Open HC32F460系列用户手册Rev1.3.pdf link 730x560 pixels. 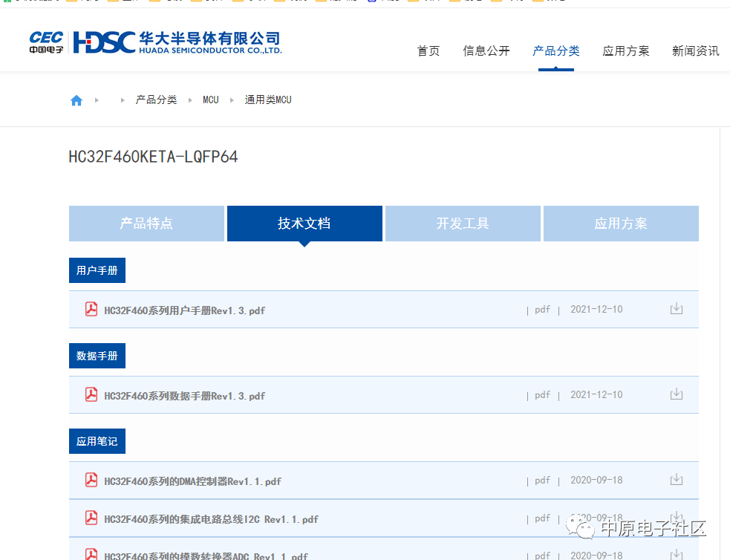(185, 310)
